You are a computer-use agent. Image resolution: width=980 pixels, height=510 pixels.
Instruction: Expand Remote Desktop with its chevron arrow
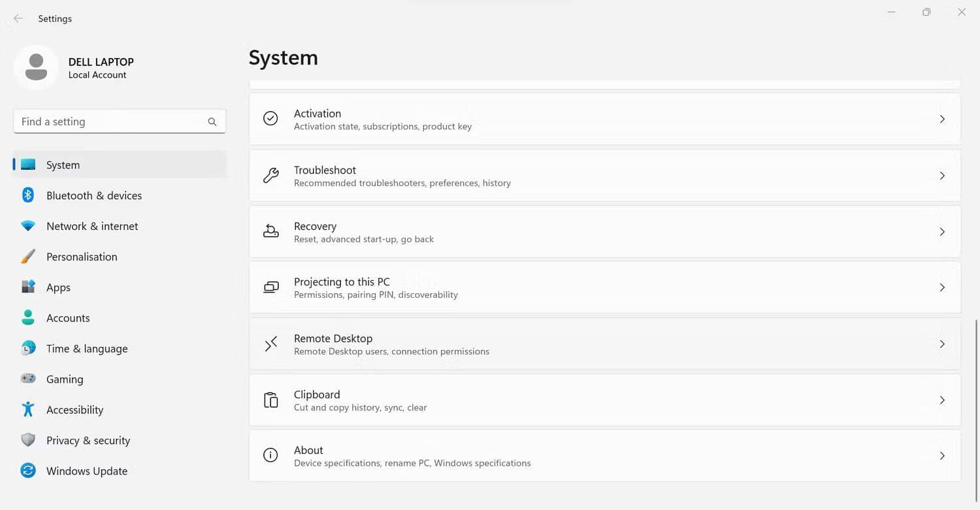941,344
